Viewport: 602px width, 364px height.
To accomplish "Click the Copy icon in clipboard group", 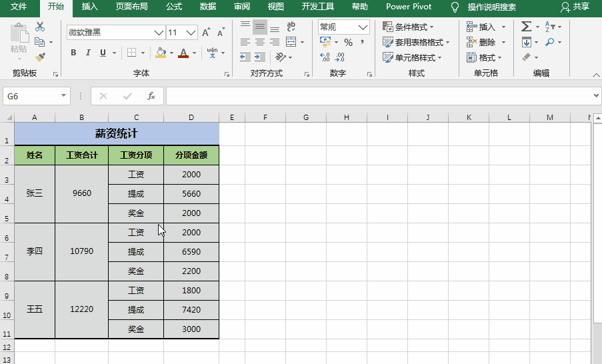I will tap(39, 42).
